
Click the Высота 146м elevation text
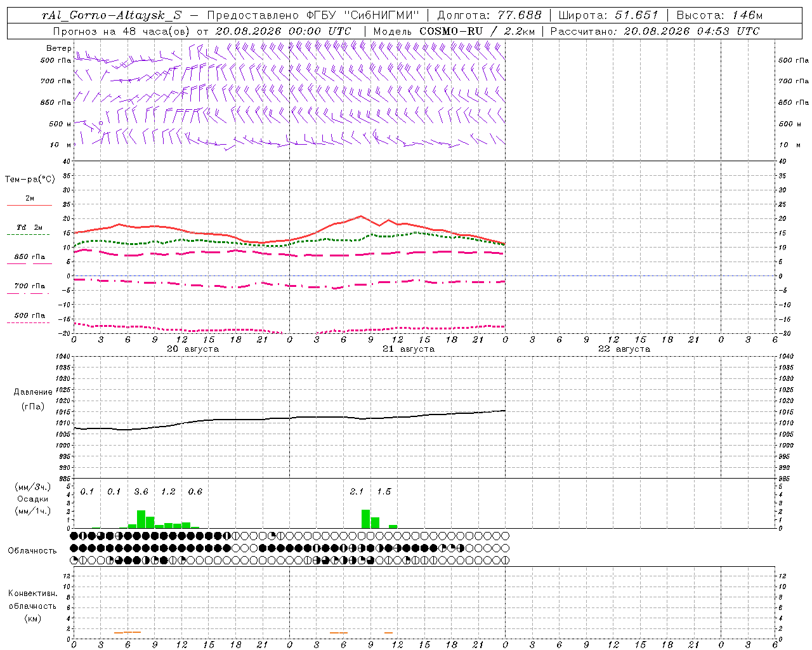coord(719,15)
